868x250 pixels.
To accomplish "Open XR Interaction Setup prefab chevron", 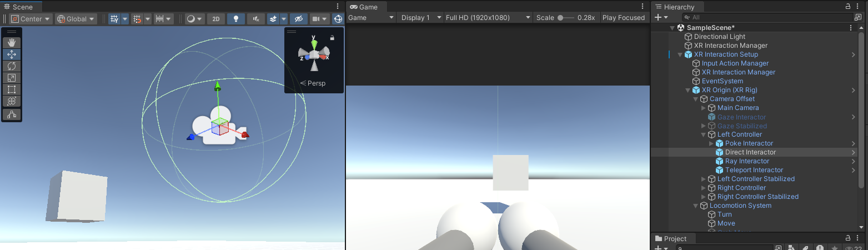I will tap(853, 54).
